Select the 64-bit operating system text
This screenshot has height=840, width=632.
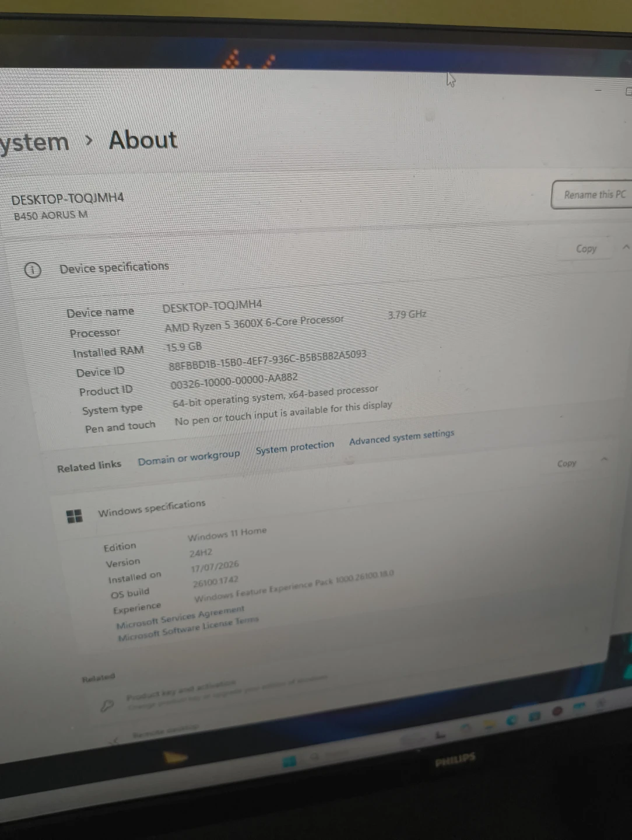275,395
